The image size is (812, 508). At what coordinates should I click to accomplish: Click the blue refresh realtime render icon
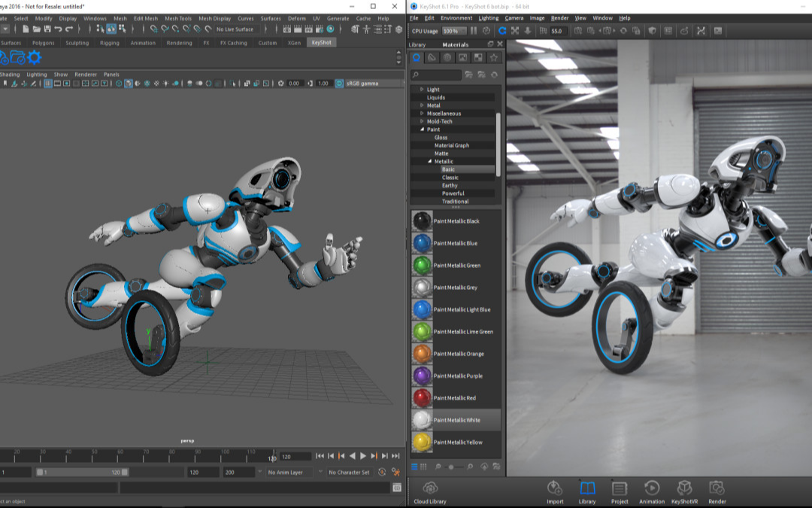[x=501, y=31]
